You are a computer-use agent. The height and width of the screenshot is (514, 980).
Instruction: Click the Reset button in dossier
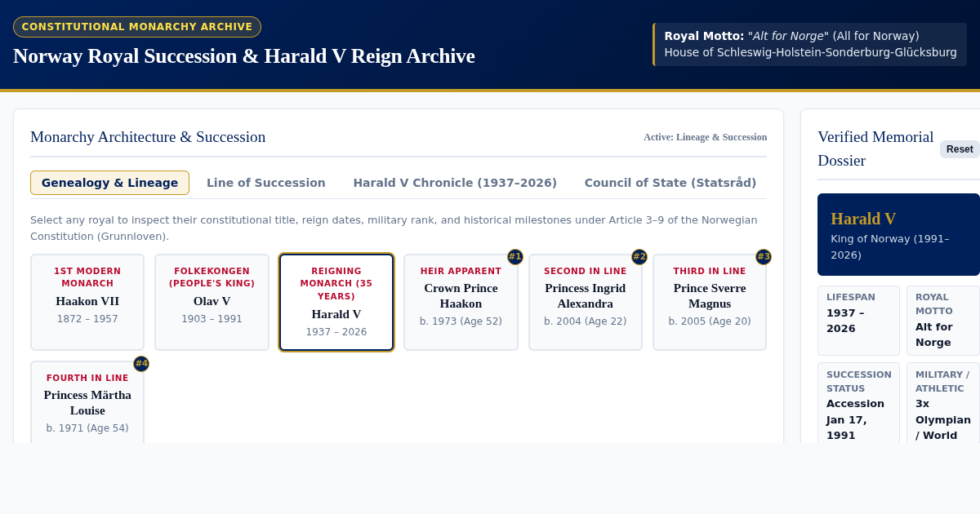pos(960,149)
